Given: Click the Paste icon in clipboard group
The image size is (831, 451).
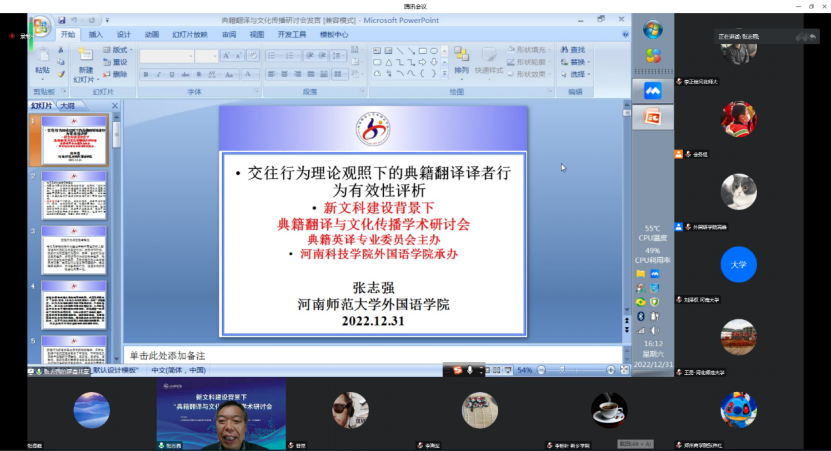Looking at the screenshot, I should click(42, 62).
